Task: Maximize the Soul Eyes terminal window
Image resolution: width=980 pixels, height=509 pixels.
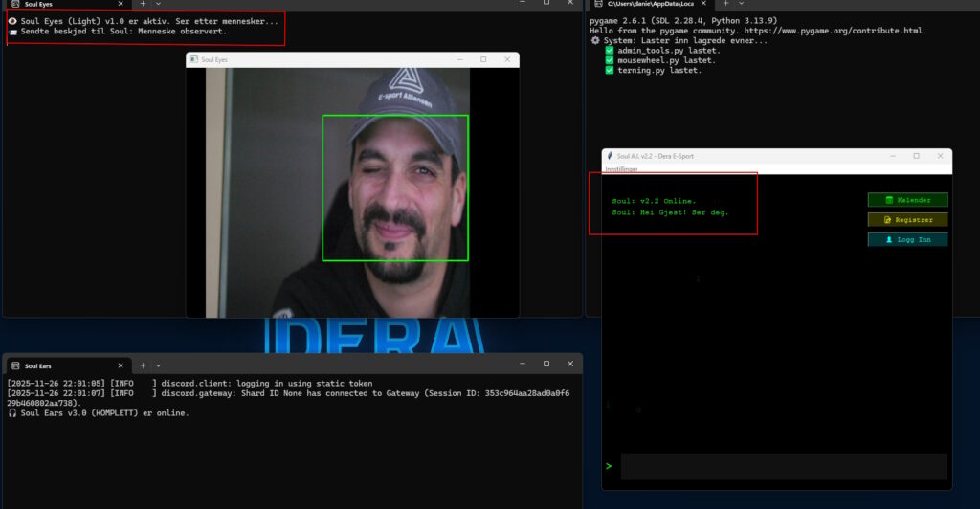Action: pyautogui.click(x=546, y=3)
